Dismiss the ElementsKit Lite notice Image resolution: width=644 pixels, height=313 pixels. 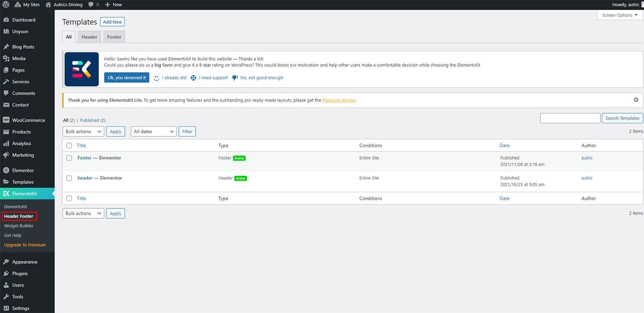tap(636, 100)
